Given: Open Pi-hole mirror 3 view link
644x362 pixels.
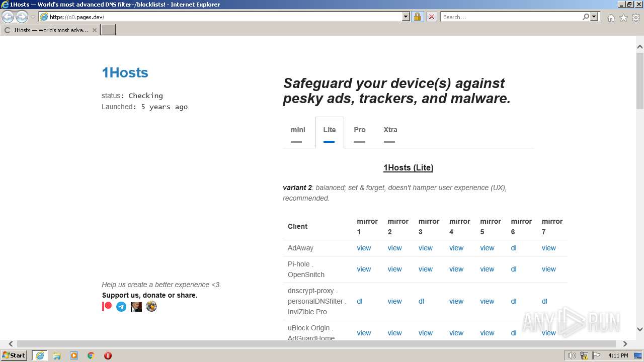Looking at the screenshot, I should 425,269.
